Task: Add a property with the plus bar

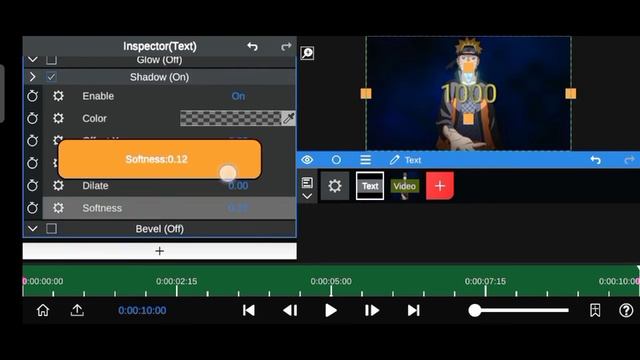Action: 160,251
